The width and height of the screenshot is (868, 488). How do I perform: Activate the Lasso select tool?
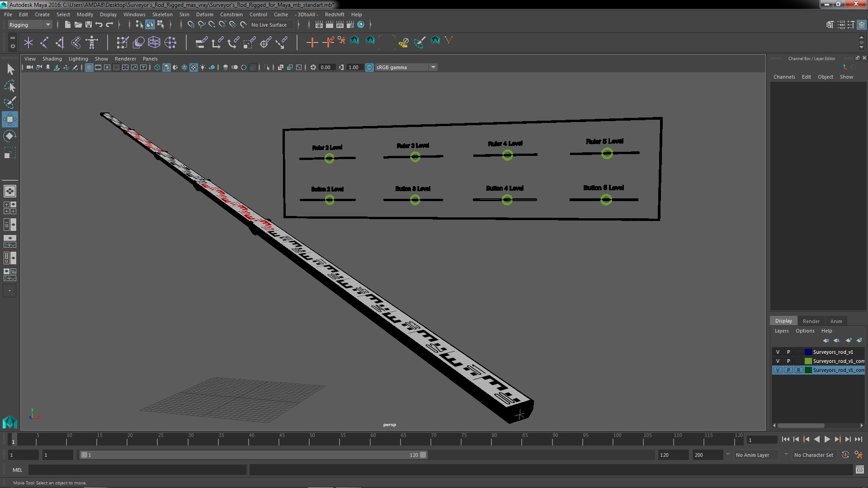point(9,86)
